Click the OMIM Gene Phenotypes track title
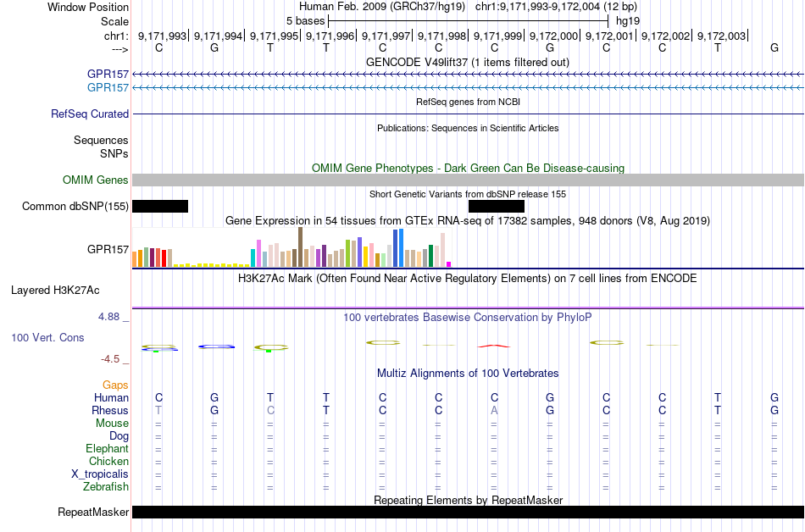The height and width of the screenshot is (532, 805). coord(469,168)
